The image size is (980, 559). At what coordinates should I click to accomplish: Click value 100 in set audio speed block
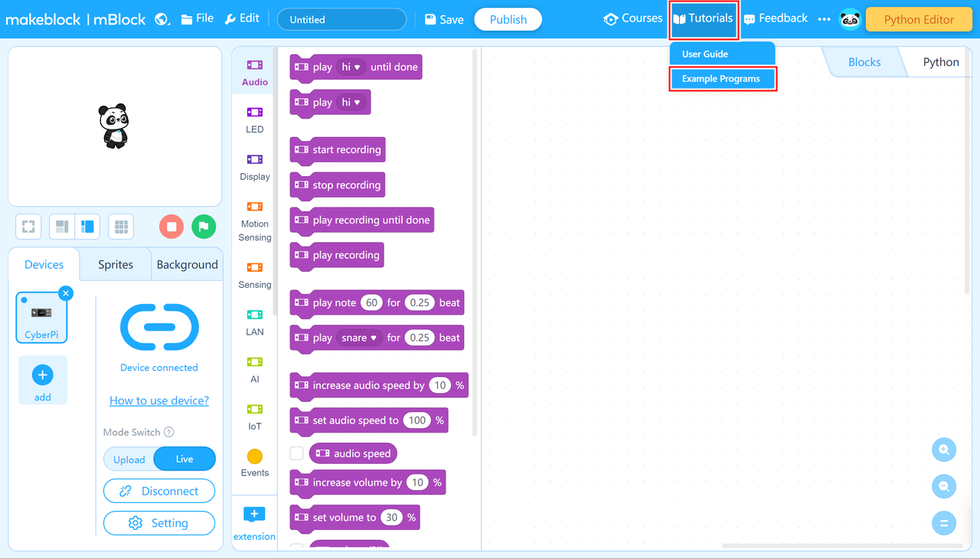point(417,420)
